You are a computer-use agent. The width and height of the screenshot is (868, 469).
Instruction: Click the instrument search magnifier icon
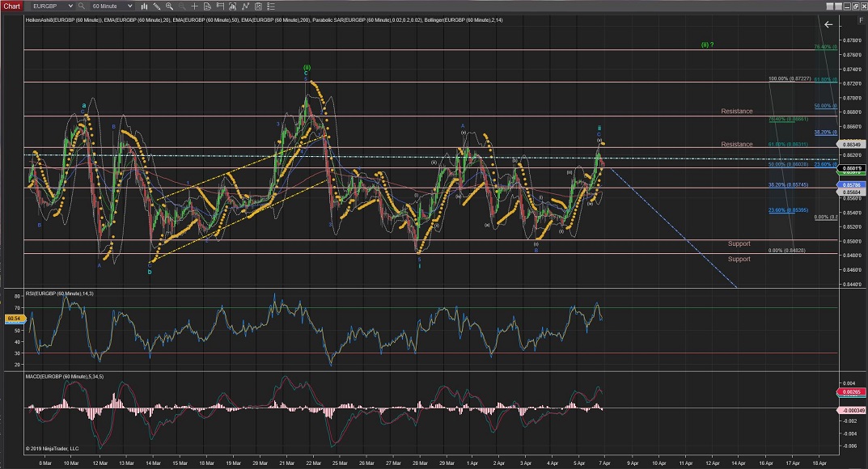(x=81, y=6)
